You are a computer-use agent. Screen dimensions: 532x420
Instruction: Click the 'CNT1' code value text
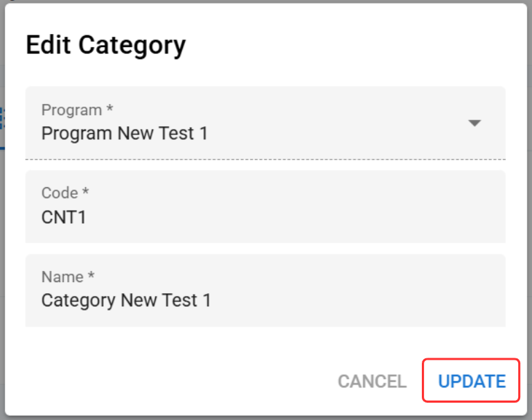pos(64,217)
